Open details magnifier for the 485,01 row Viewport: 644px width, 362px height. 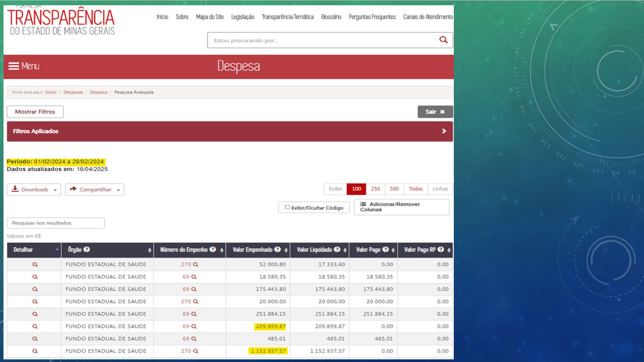tap(35, 338)
